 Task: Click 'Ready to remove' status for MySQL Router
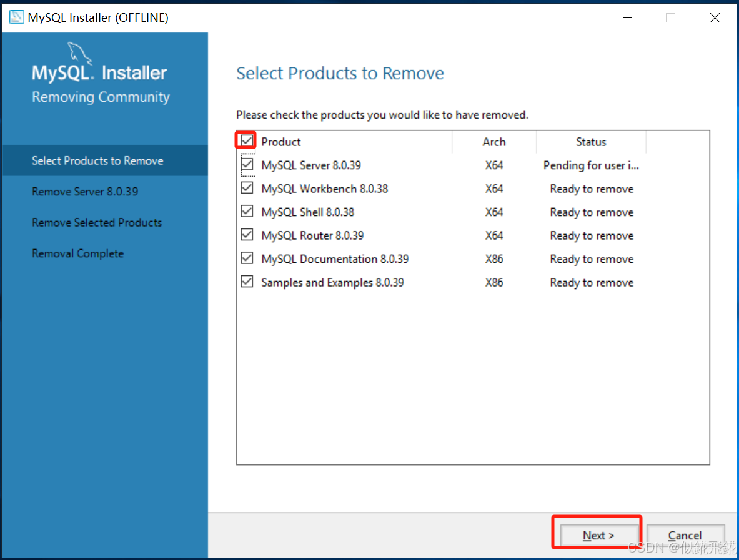592,235
